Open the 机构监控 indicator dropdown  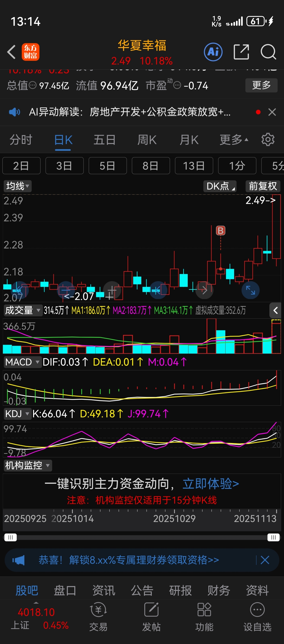pyautogui.click(x=28, y=466)
